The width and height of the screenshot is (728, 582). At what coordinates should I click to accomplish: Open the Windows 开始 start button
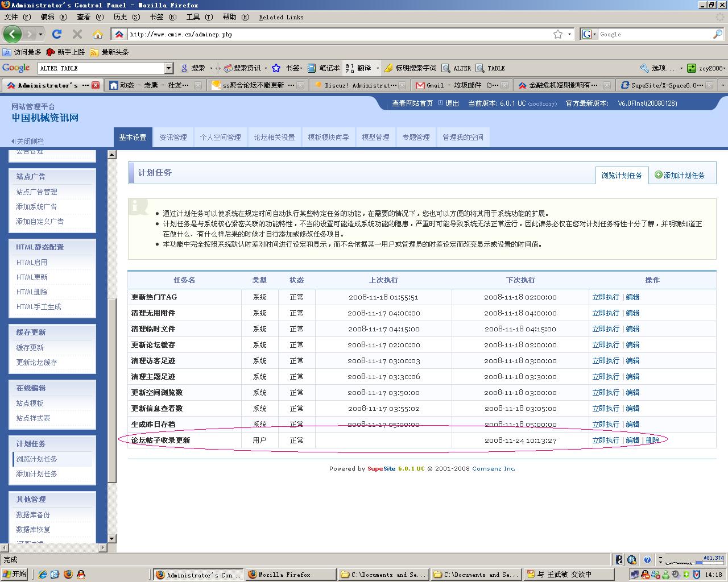(x=15, y=574)
